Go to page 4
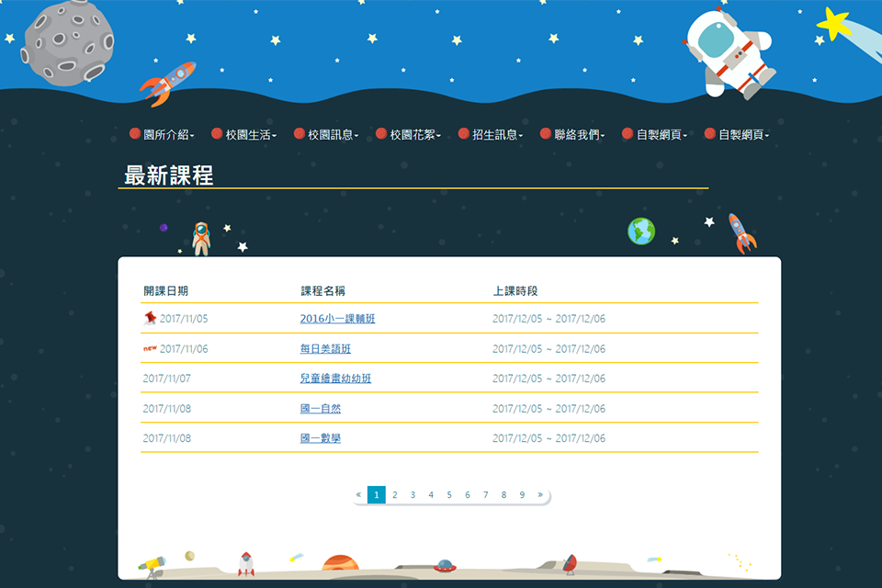Screen dimensions: 882x588 431,494
